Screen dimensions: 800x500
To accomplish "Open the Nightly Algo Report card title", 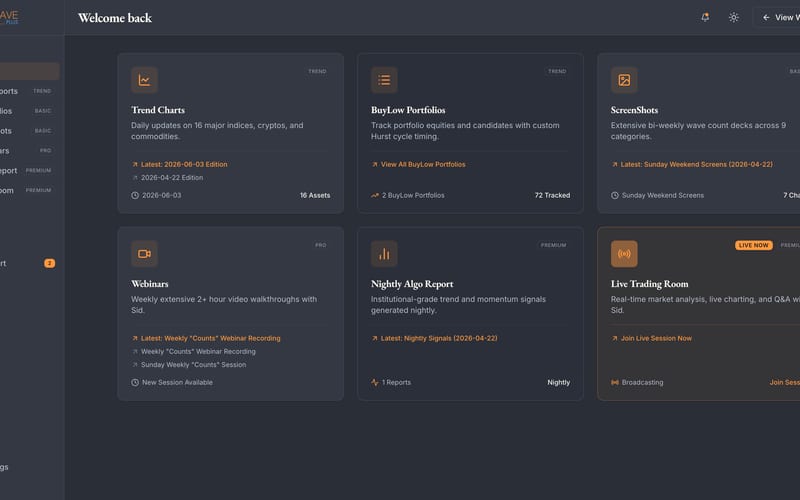I will coord(412,284).
